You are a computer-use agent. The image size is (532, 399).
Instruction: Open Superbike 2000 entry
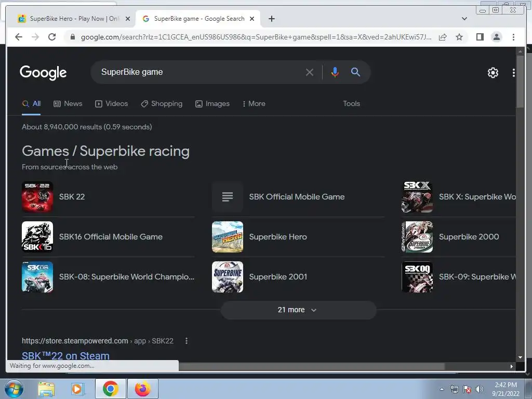[x=469, y=237]
